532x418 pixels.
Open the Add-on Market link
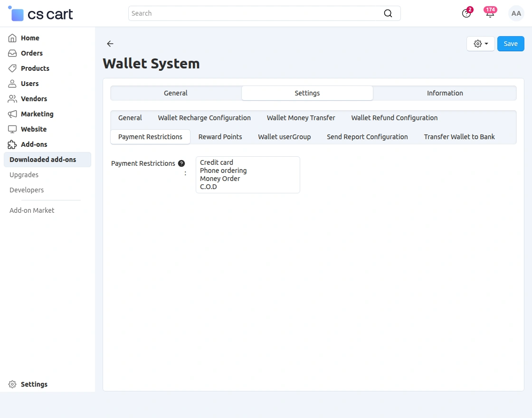(x=31, y=210)
